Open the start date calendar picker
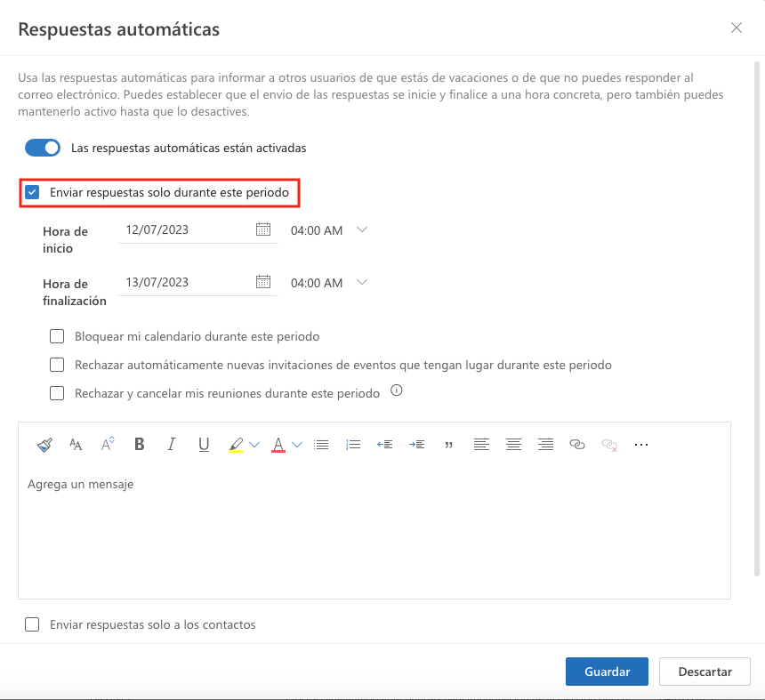Image resolution: width=765 pixels, height=700 pixels. [263, 229]
